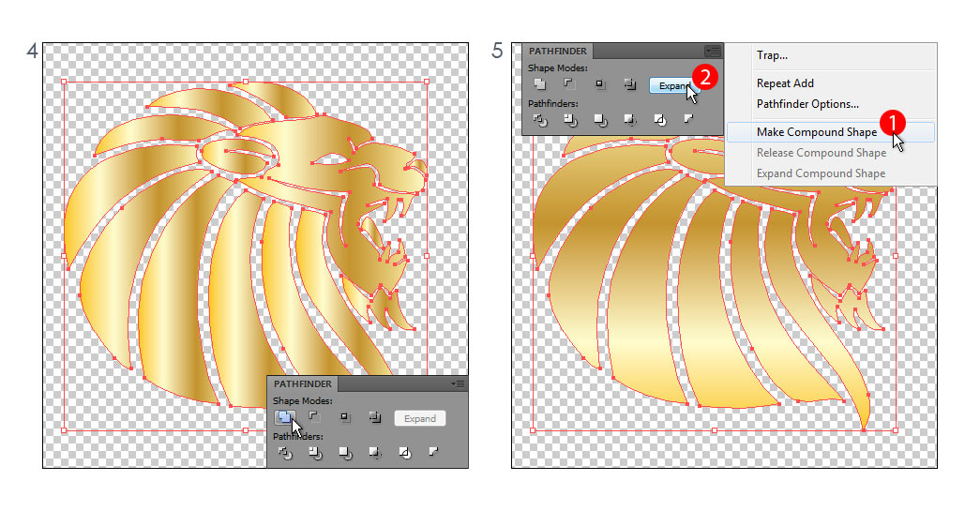980x511 pixels.
Task: Click Minus Front icon in step 5 Pathfinder panel
Action: [x=568, y=83]
